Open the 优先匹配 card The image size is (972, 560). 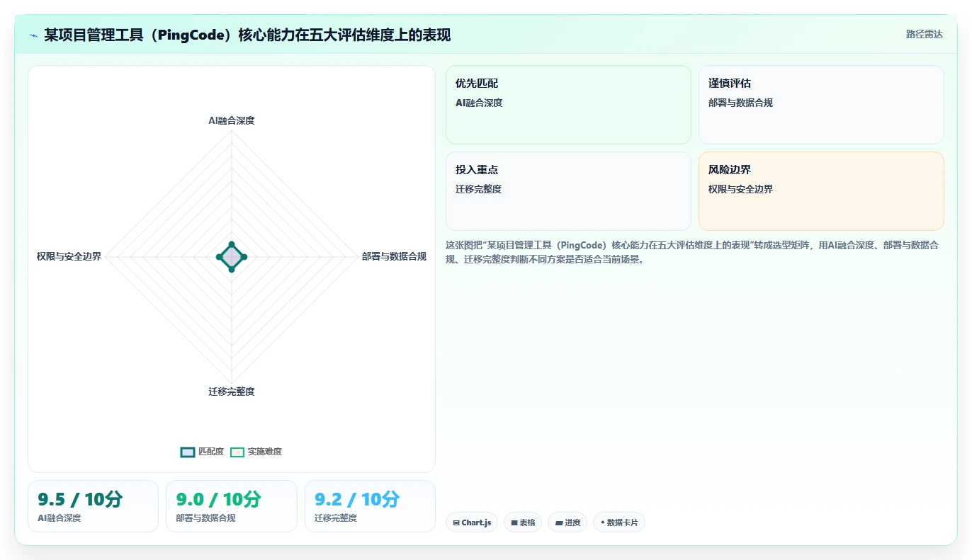tap(568, 105)
